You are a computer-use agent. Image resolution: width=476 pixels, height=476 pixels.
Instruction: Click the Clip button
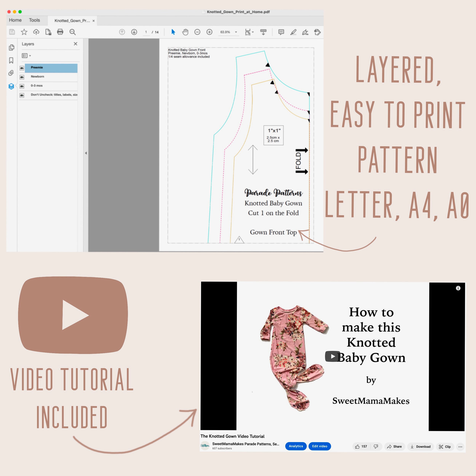click(x=445, y=446)
